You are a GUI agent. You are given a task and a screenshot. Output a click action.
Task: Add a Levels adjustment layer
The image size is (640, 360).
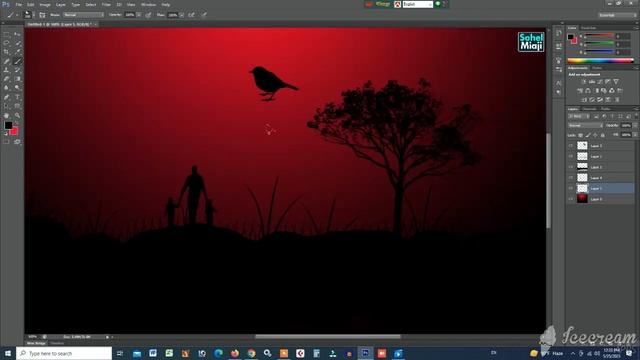(592, 82)
